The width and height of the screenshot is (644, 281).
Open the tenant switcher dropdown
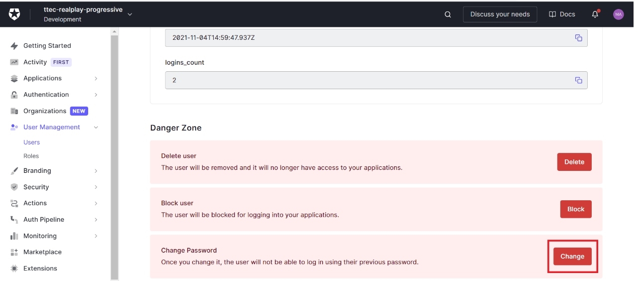130,14
